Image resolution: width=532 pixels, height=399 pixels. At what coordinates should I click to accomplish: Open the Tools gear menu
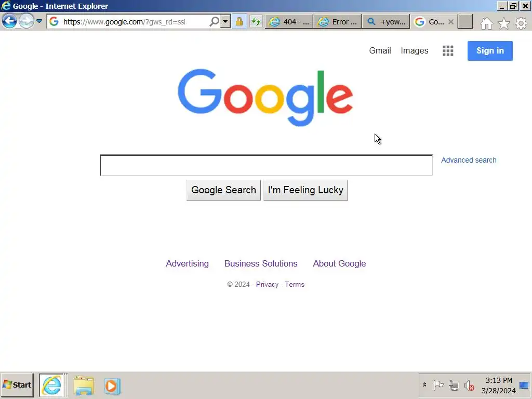[521, 23]
